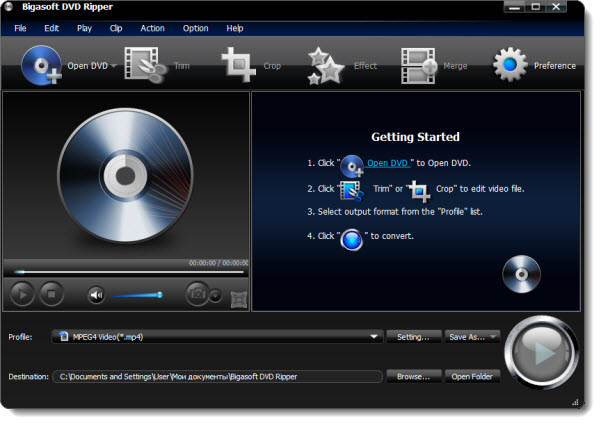
Task: Select the Crop tool in the toolbar
Action: [240, 66]
